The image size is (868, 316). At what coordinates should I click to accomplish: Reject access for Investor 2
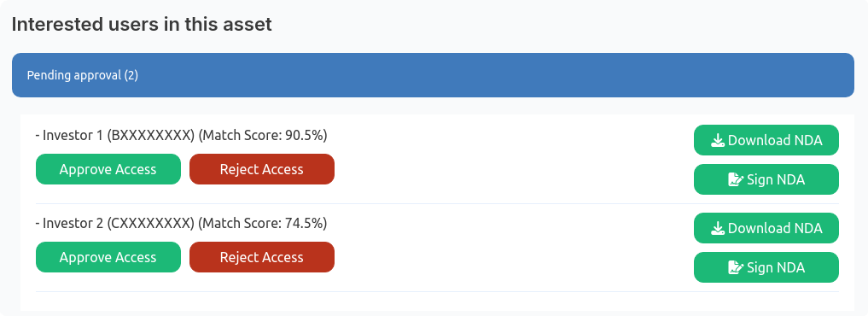pyautogui.click(x=262, y=257)
